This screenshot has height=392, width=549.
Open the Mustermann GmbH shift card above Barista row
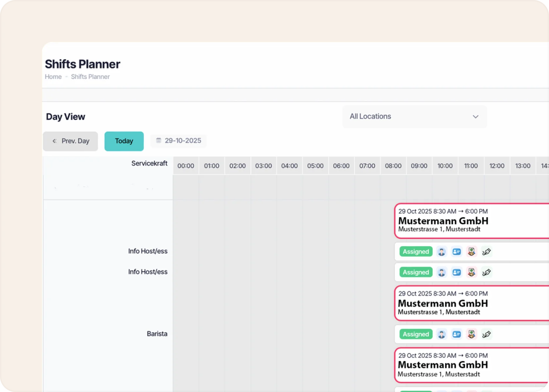[x=472, y=303]
